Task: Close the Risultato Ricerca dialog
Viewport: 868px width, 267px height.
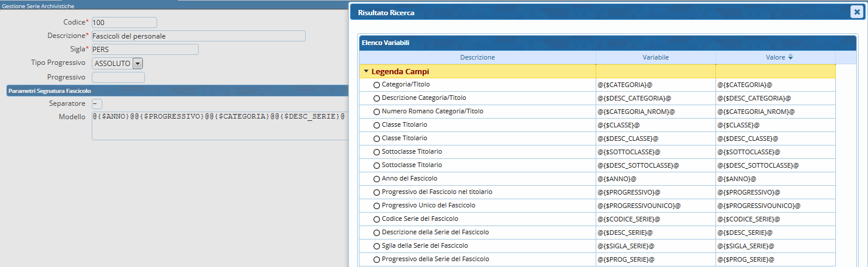Action: (856, 12)
